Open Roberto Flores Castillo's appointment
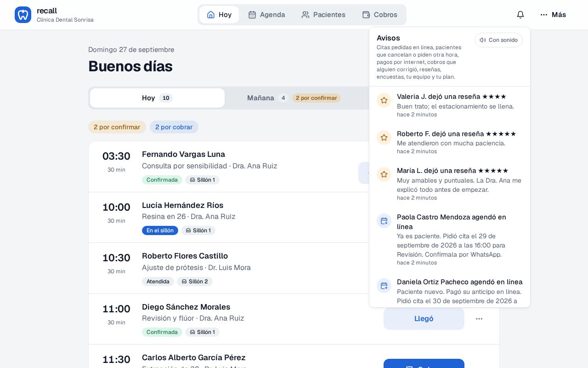The width and height of the screenshot is (588, 368). tap(185, 256)
